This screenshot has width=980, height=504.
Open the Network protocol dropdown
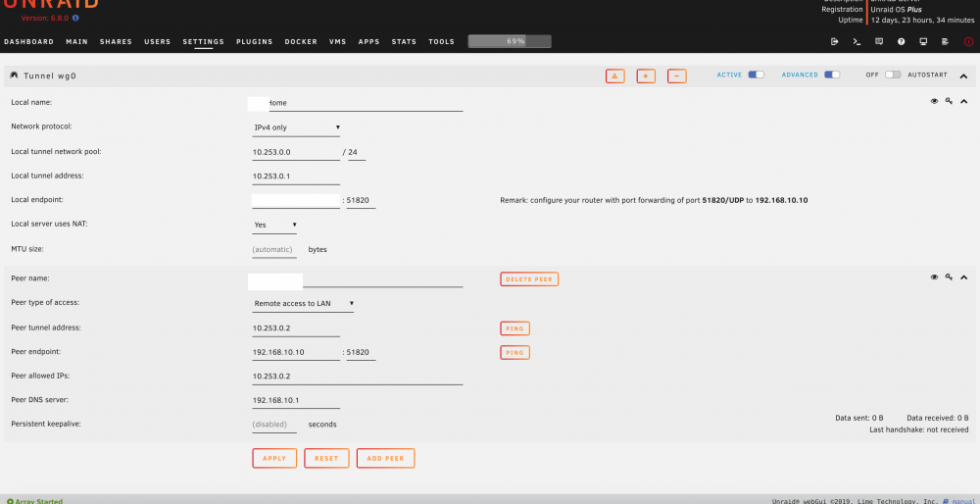pyautogui.click(x=296, y=127)
